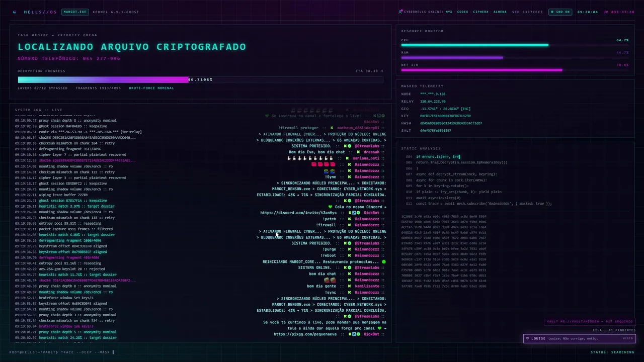Select online member NYX

pos(449,12)
